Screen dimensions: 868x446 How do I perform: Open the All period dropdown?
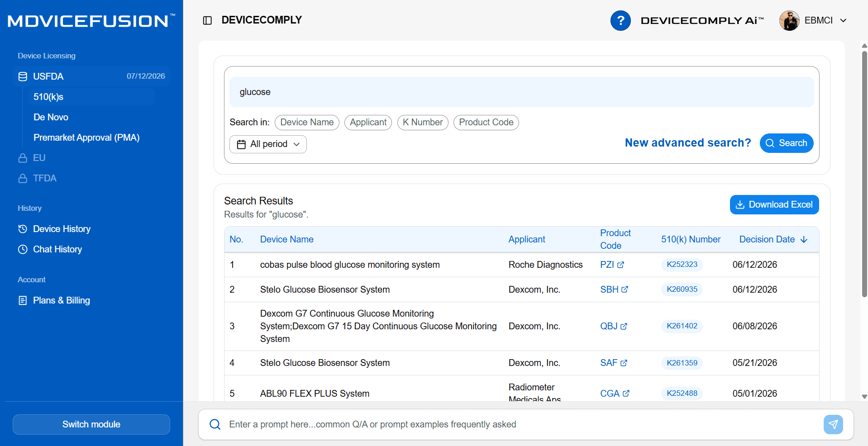pos(268,144)
